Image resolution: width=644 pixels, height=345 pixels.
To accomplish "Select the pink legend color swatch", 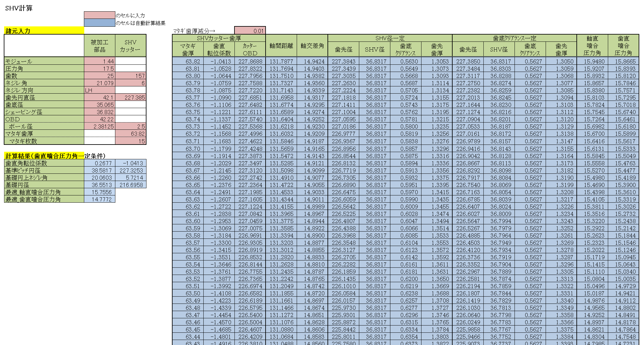I will click(x=99, y=15).
